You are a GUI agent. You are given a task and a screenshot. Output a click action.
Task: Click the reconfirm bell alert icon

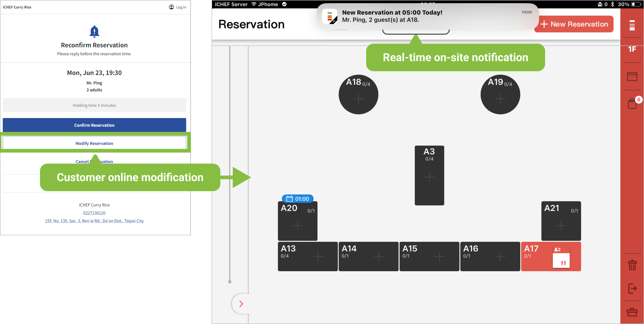point(94,31)
